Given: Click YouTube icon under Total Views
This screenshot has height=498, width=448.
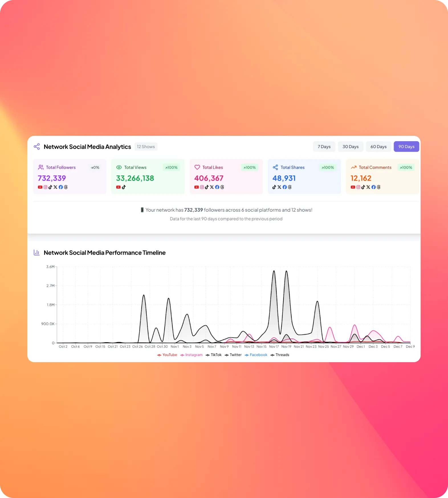Looking at the screenshot, I should tap(118, 187).
